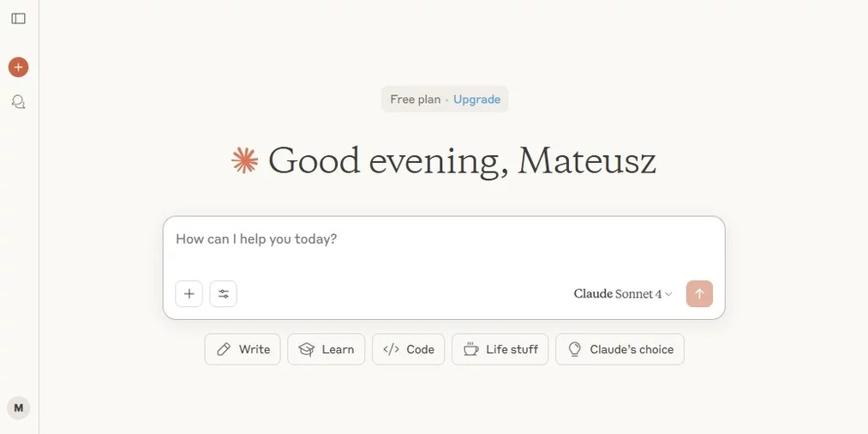Open the chats history icon
The image size is (868, 434).
[x=18, y=102]
